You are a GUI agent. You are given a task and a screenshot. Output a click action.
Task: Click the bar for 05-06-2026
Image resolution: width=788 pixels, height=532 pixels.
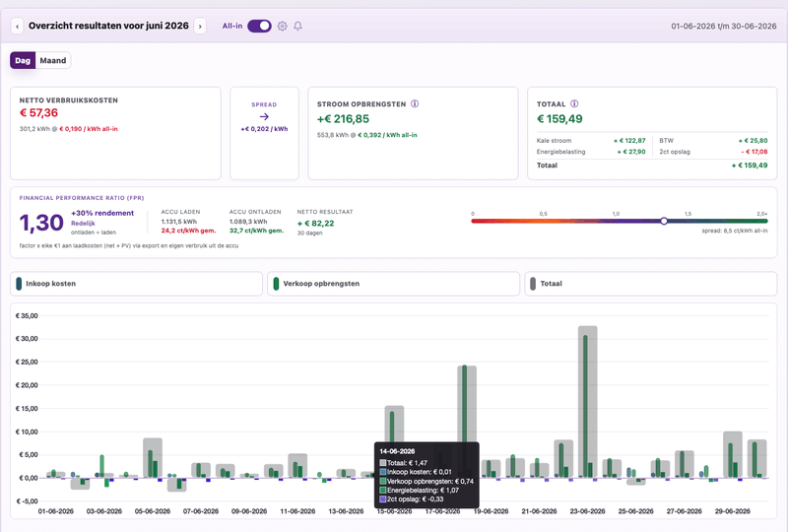(153, 457)
